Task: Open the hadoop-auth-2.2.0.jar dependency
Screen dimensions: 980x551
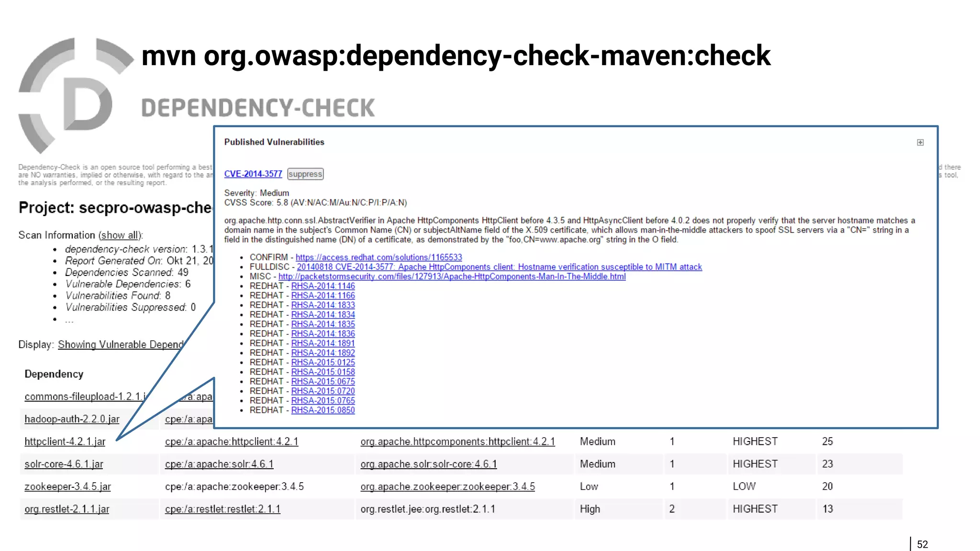Action: coord(72,419)
